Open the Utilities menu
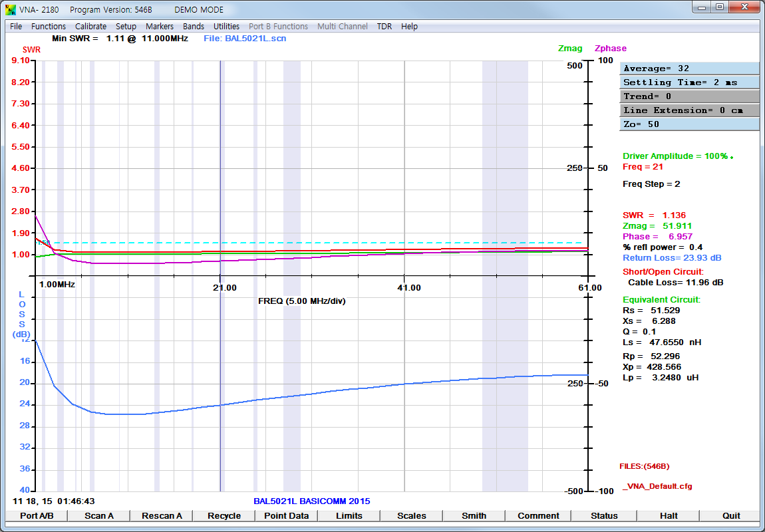Screen dimensions: 765x532 pyautogui.click(x=226, y=27)
